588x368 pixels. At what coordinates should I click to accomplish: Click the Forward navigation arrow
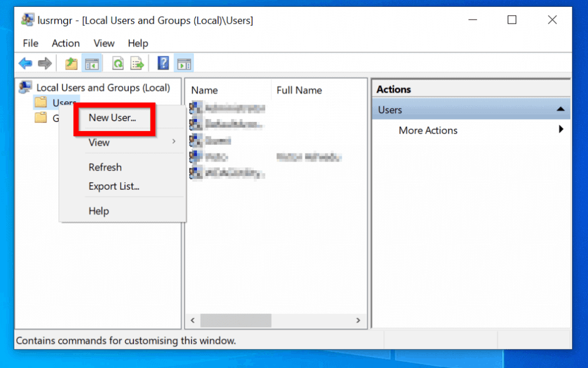45,63
